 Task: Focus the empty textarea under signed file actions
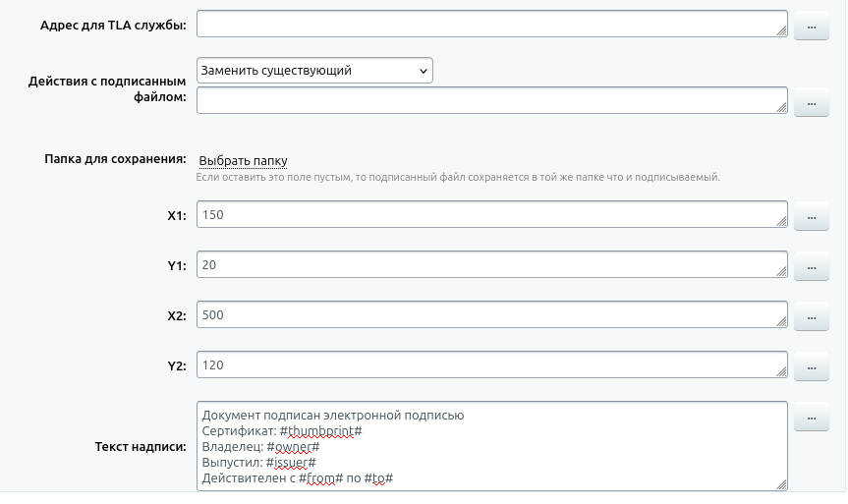(x=491, y=100)
